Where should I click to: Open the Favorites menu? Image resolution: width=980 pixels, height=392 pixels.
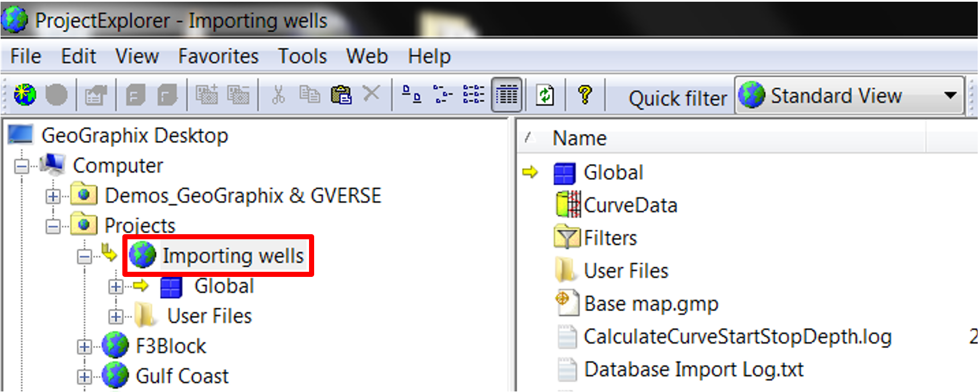219,56
